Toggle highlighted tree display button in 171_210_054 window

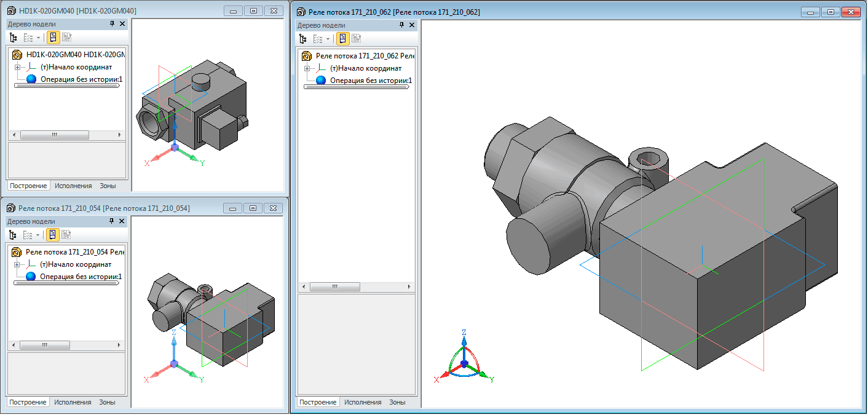(x=53, y=234)
